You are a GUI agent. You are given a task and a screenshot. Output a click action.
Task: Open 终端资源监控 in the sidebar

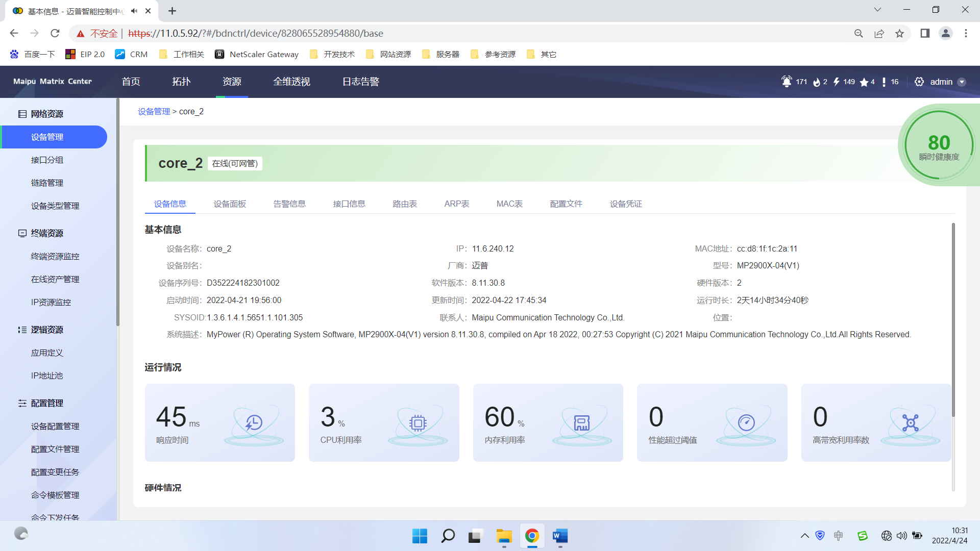tap(55, 256)
